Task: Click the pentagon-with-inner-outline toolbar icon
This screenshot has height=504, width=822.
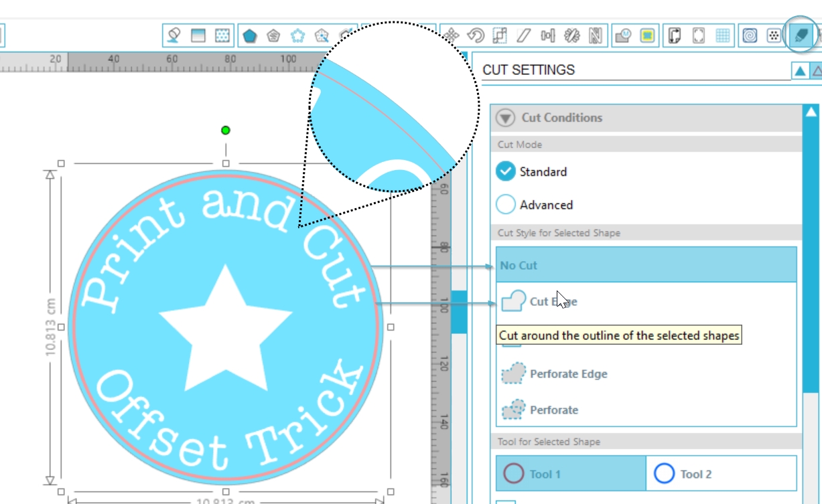Action: point(273,35)
